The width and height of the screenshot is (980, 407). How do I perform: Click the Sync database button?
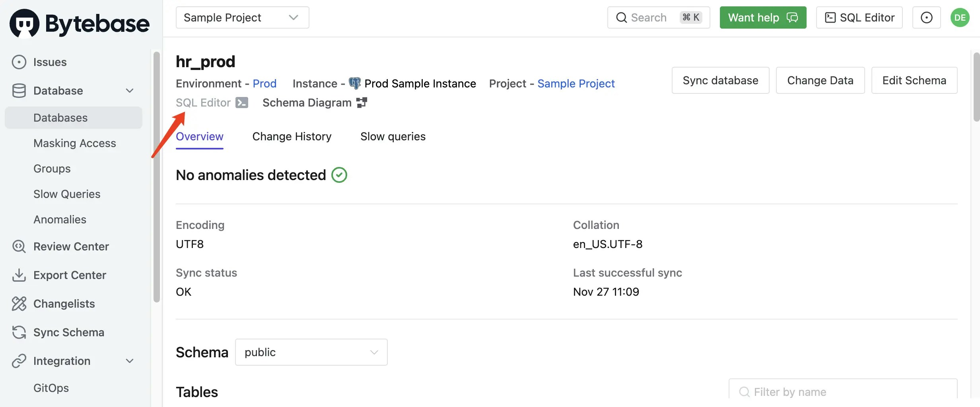720,80
